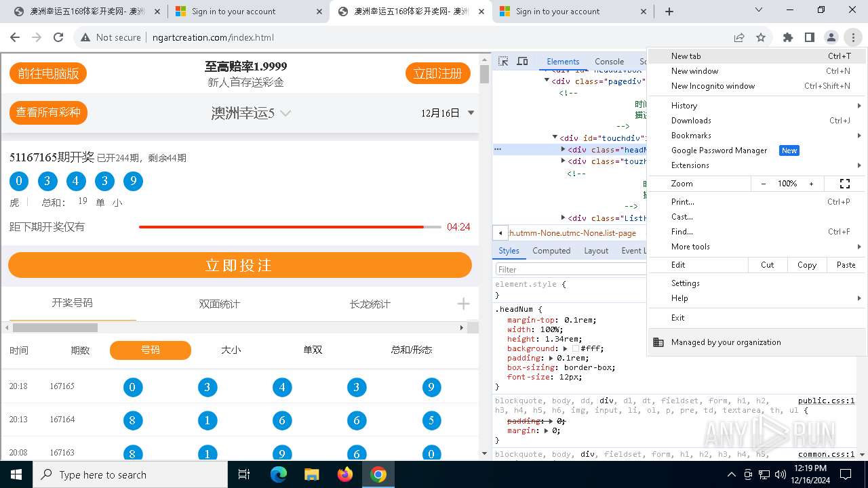This screenshot has width=868, height=488.
Task: Click the share page icon in address bar
Action: click(x=739, y=37)
